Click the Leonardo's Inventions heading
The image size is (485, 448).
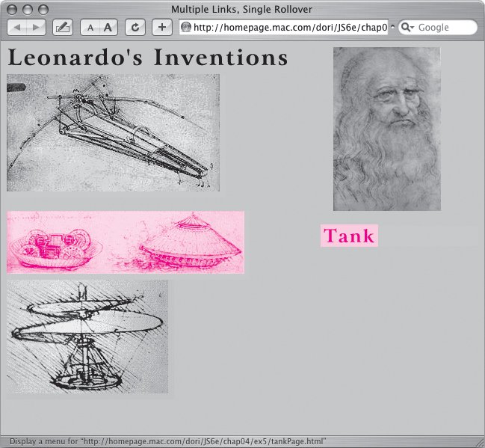pyautogui.click(x=147, y=58)
